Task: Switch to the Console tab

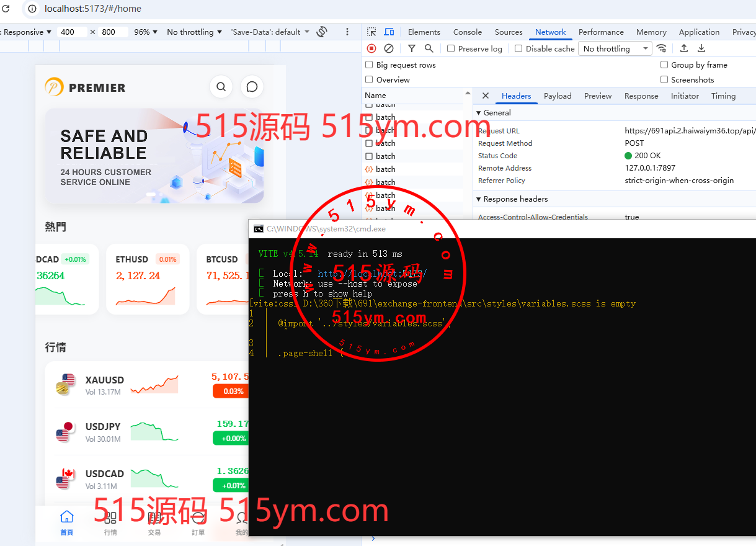Action: tap(467, 32)
